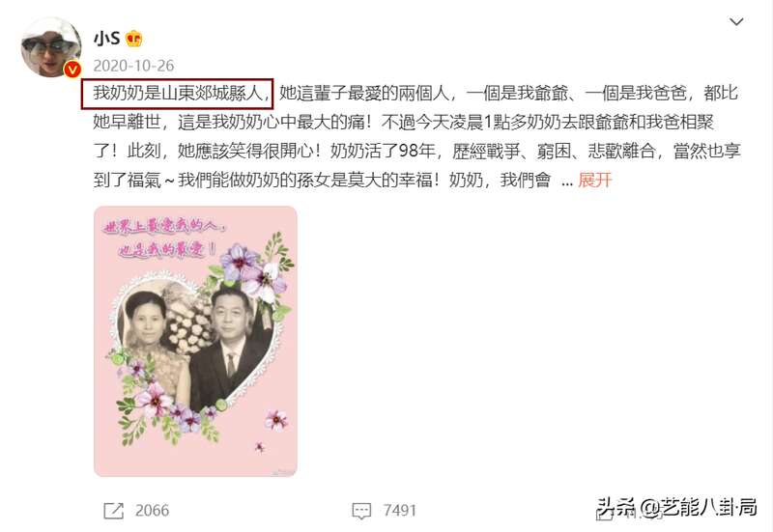Image resolution: width=773 pixels, height=532 pixels.
Task: Click the gold crown membership badge
Action: click(x=133, y=39)
